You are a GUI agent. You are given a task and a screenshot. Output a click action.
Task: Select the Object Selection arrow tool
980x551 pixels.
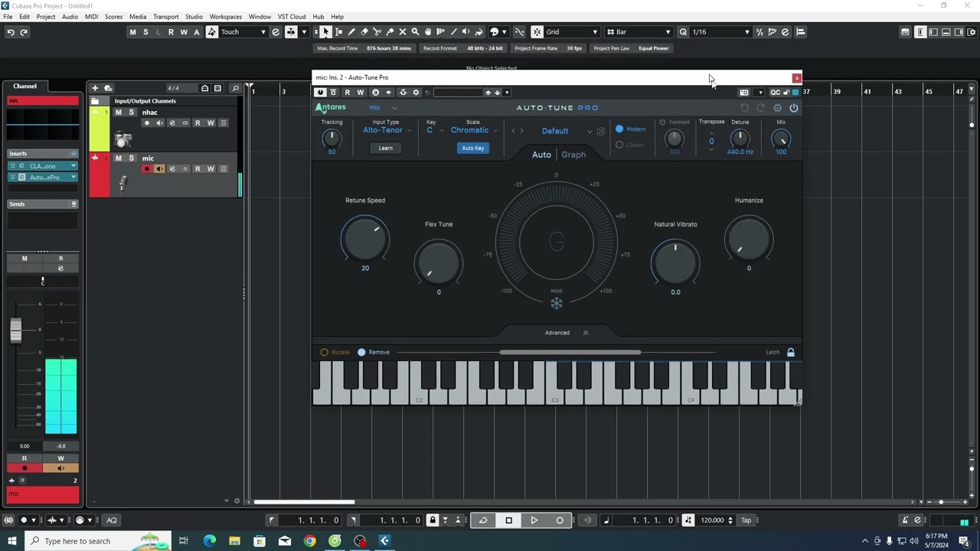click(326, 32)
